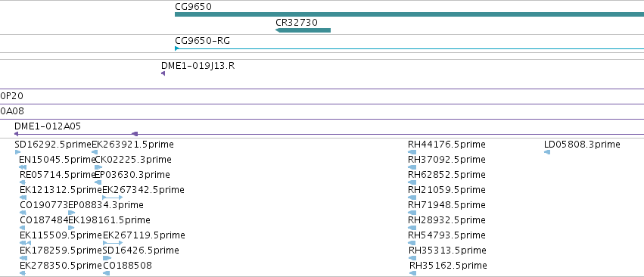The height and width of the screenshot is (277, 644).
Task: Click the DME1-012A05 left end arrowhead
Action: click(x=16, y=134)
